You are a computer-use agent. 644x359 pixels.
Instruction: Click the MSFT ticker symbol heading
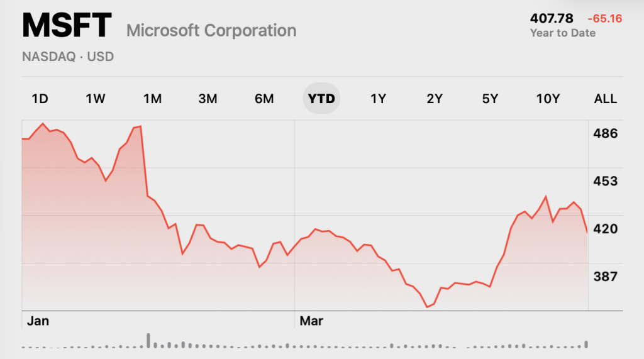67,26
